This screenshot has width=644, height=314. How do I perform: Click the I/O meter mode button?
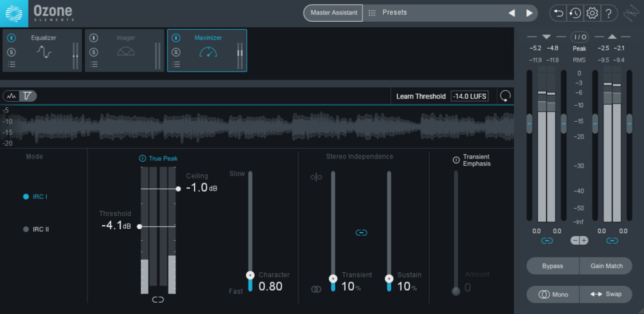pyautogui.click(x=579, y=37)
